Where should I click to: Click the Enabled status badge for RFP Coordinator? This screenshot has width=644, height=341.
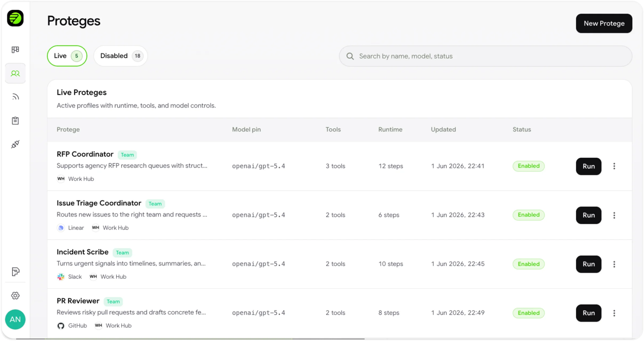point(529,166)
